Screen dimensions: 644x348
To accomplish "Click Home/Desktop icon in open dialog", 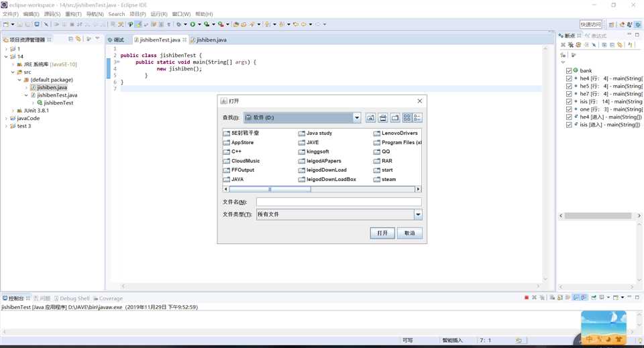I will click(383, 117).
